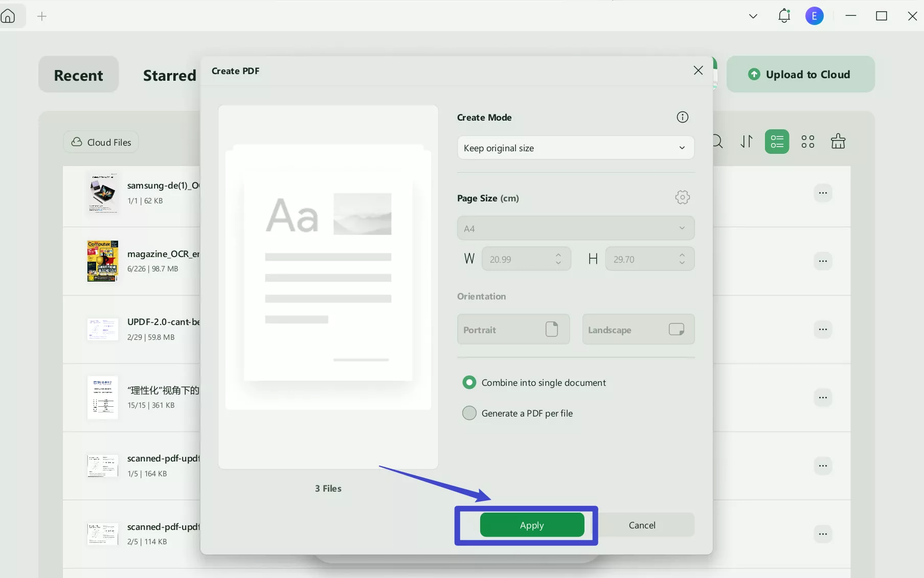Choose Generate a PDF per file
The height and width of the screenshot is (578, 924).
coord(469,413)
